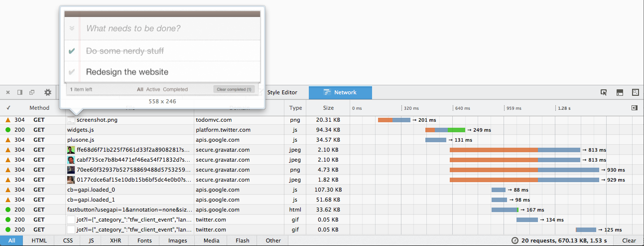This screenshot has width=644, height=246.
Task: Clear the network request list
Action: (629, 241)
